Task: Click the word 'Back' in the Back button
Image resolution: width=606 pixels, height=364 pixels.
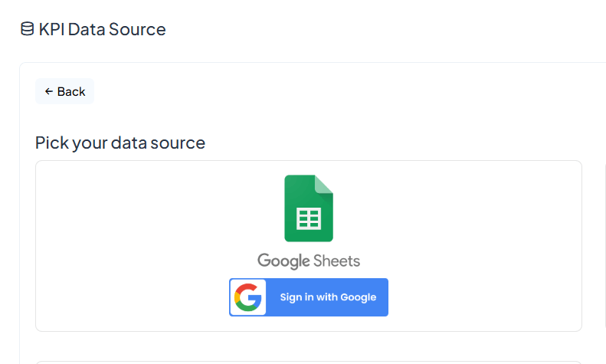Action: (71, 92)
